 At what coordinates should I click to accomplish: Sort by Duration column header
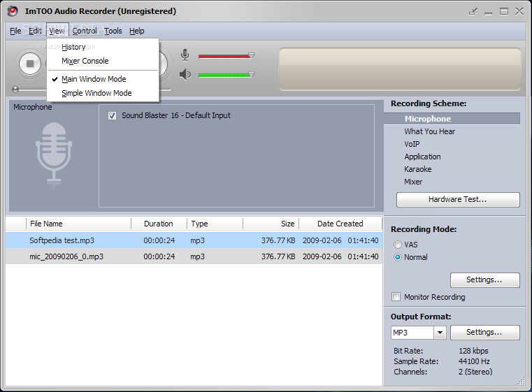[159, 224]
